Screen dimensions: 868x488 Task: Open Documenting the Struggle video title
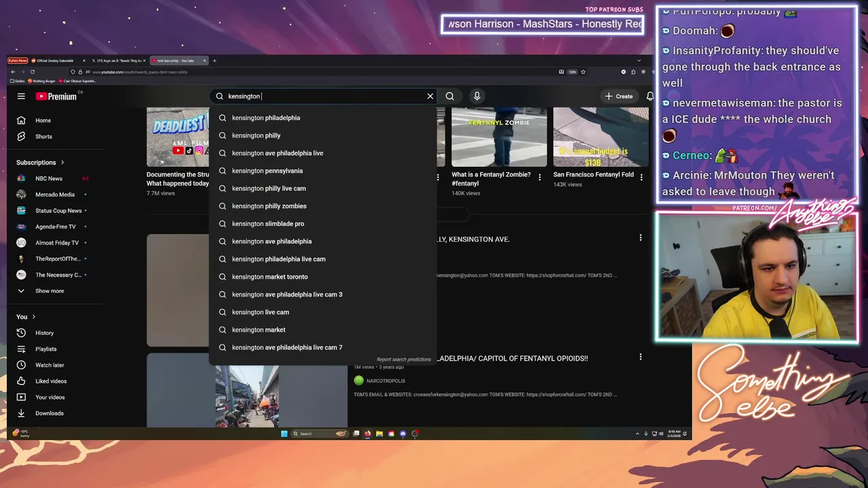pos(178,179)
